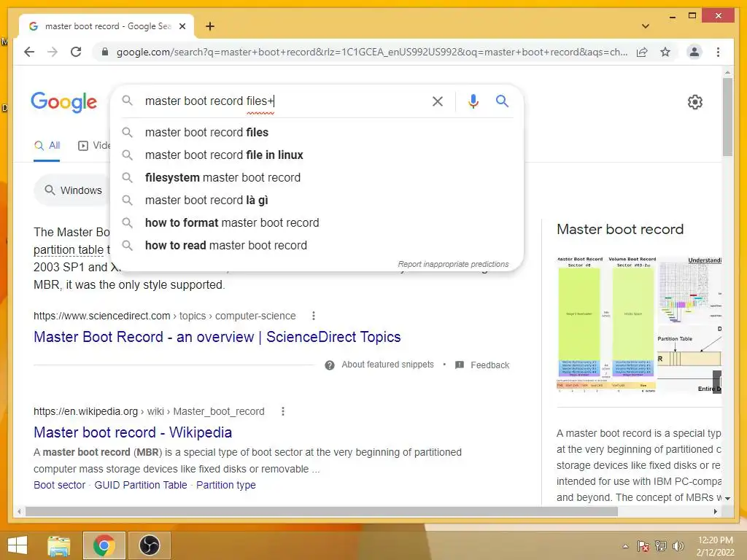Clear the search box with the X icon
Viewport: 747px width, 560px height.
(x=438, y=101)
